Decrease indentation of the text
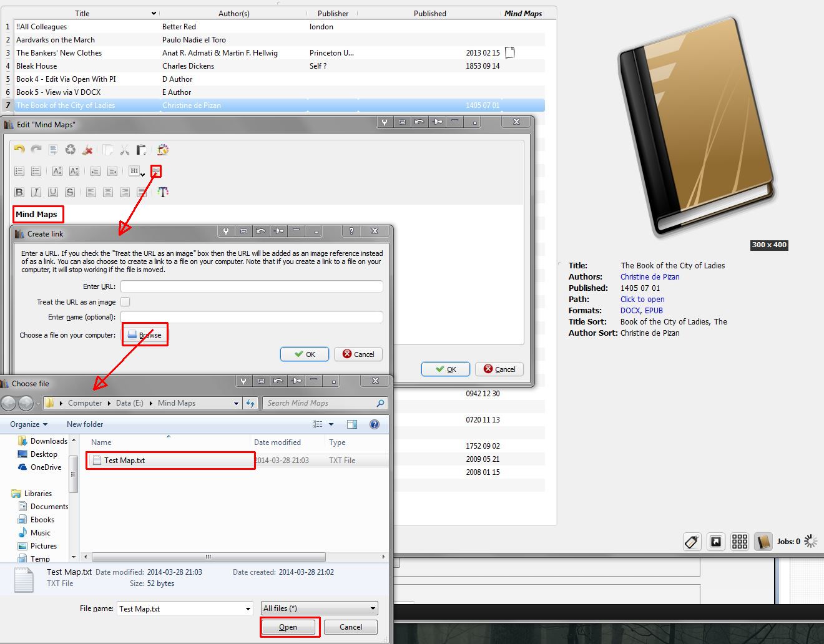Image resolution: width=824 pixels, height=644 pixels. point(112,171)
